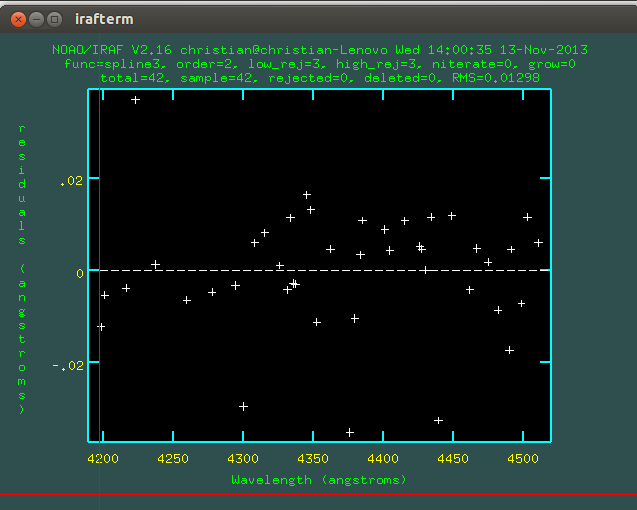637x510 pixels.
Task: Pick the low outlier point near 4440 angstroms
Action: tap(438, 420)
